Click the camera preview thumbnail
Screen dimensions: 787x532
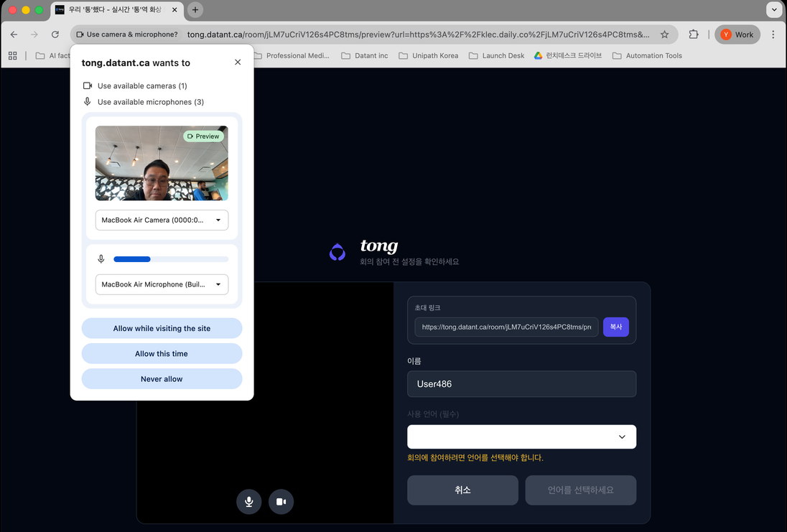click(162, 163)
